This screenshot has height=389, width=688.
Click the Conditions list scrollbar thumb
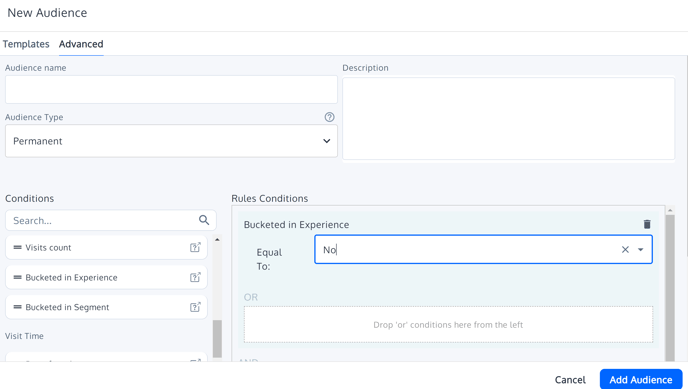[x=217, y=339]
